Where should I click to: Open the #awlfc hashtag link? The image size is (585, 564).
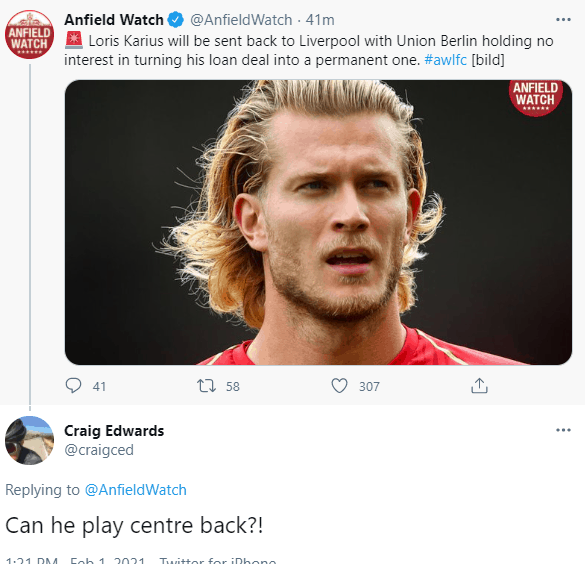(445, 60)
